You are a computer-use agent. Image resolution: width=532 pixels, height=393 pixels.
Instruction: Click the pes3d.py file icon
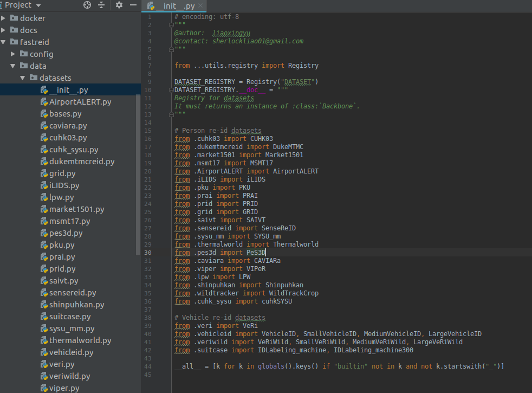tap(44, 233)
